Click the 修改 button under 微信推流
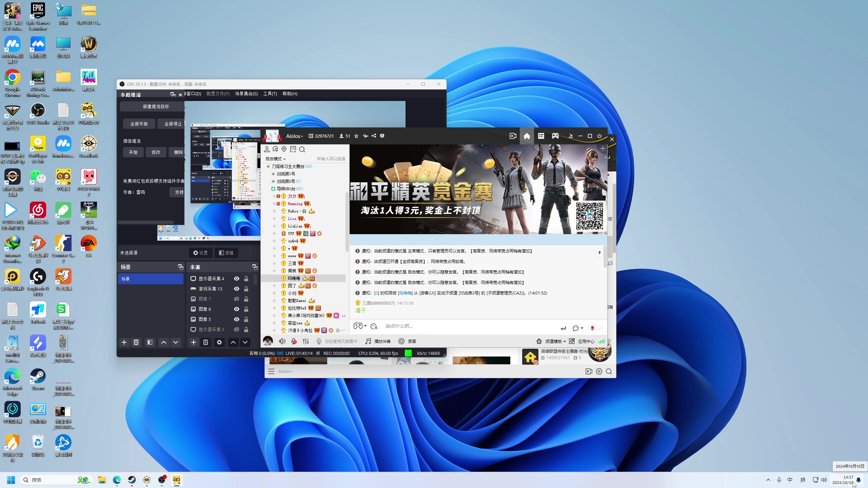 (x=156, y=152)
